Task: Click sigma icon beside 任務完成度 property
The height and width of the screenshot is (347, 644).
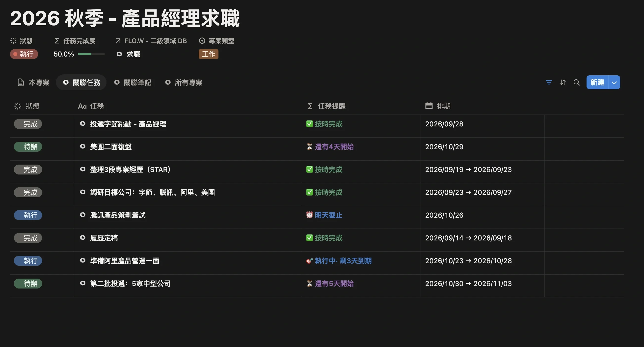Action: [57, 41]
